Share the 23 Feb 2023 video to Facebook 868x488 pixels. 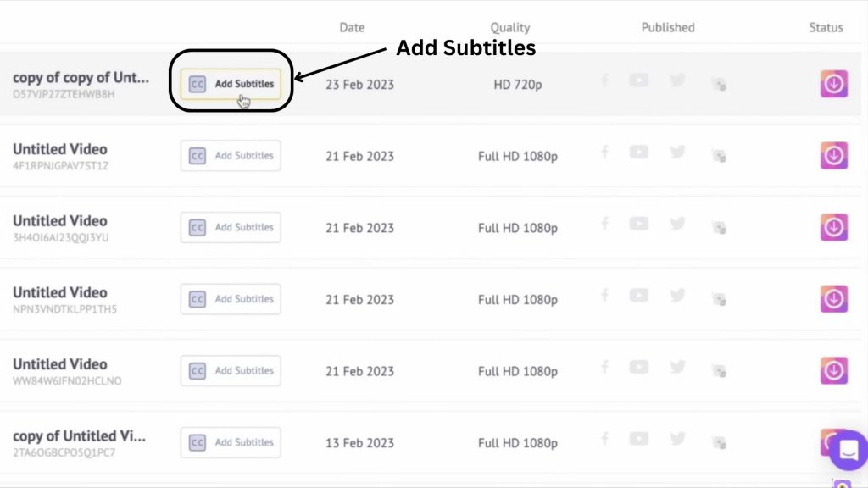[x=604, y=80]
